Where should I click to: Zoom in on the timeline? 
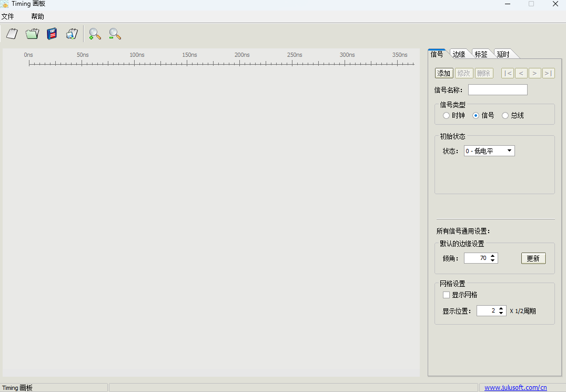[x=94, y=33]
